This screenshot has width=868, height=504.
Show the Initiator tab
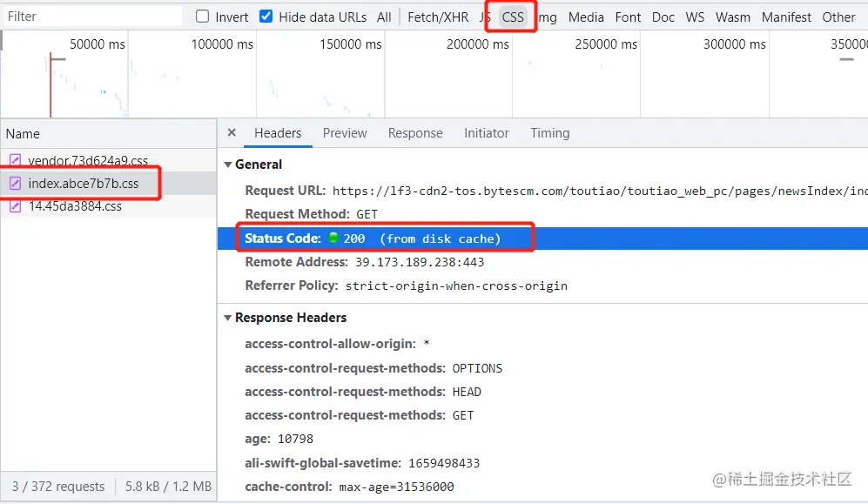487,133
